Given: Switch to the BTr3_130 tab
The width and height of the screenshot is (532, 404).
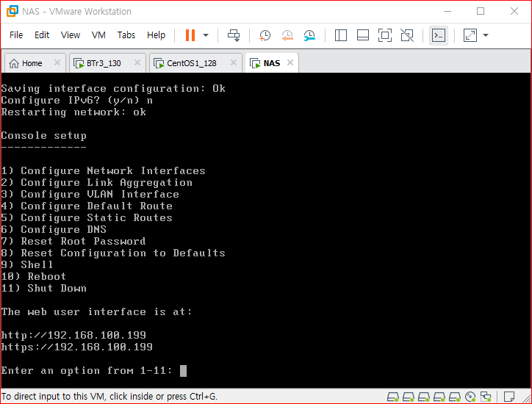Looking at the screenshot, I should [x=107, y=63].
